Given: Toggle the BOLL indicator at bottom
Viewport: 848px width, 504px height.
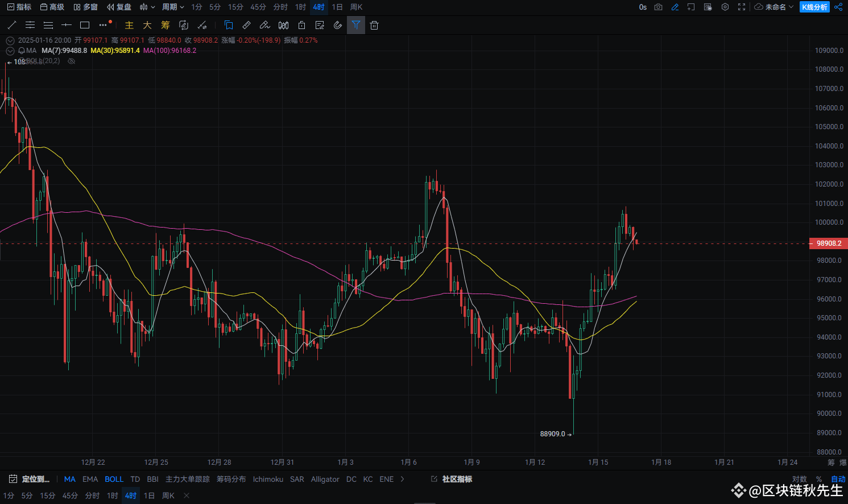Looking at the screenshot, I should pyautogui.click(x=114, y=479).
